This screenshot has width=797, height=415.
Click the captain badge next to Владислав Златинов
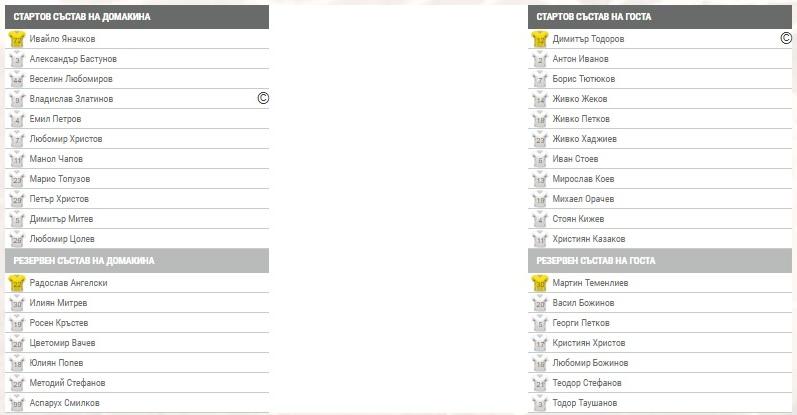263,98
